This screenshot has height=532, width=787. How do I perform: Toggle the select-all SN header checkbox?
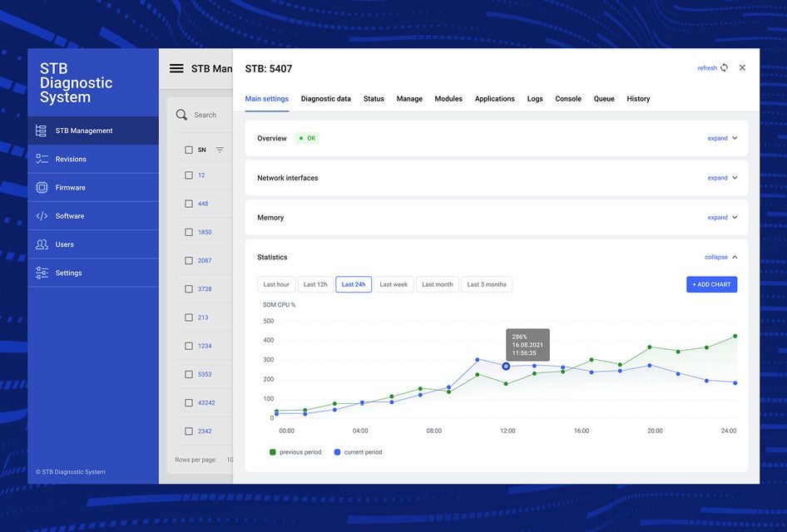coord(189,150)
